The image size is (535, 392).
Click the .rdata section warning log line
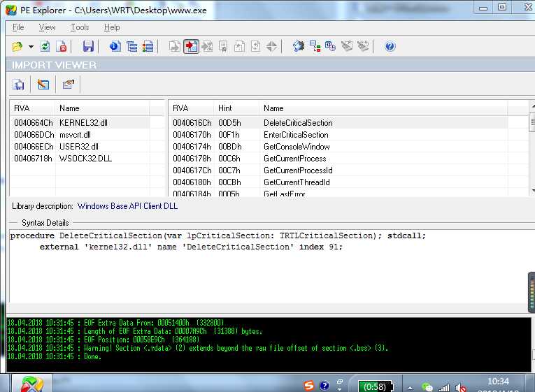[x=197, y=348]
